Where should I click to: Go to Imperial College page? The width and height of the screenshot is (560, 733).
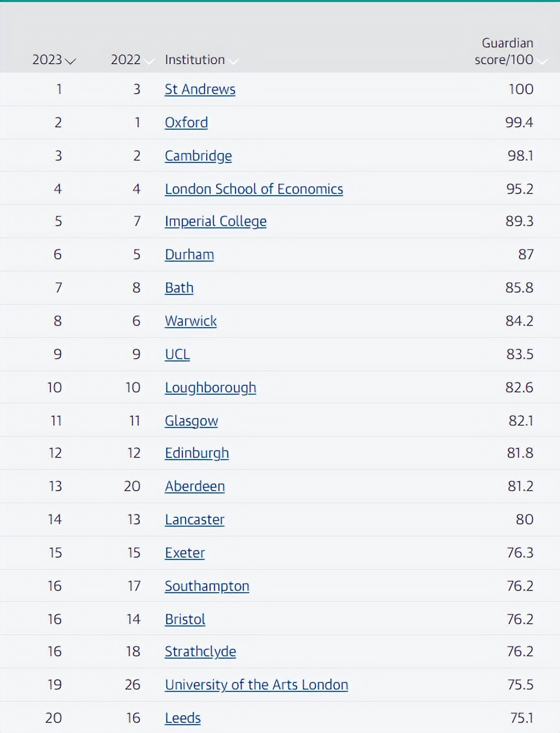pyautogui.click(x=215, y=221)
